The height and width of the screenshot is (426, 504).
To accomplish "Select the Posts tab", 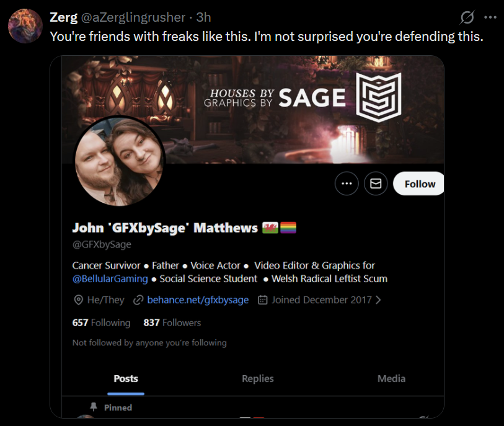I will [126, 378].
